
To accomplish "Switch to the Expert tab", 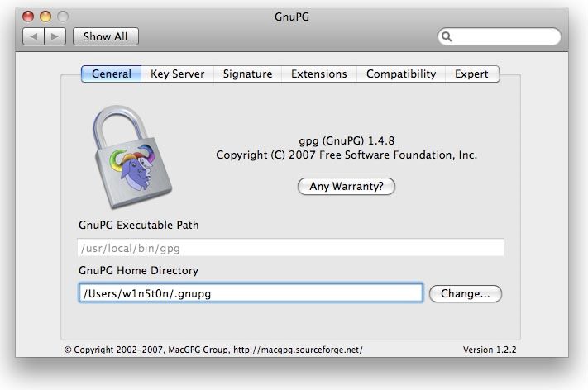I will 471,74.
